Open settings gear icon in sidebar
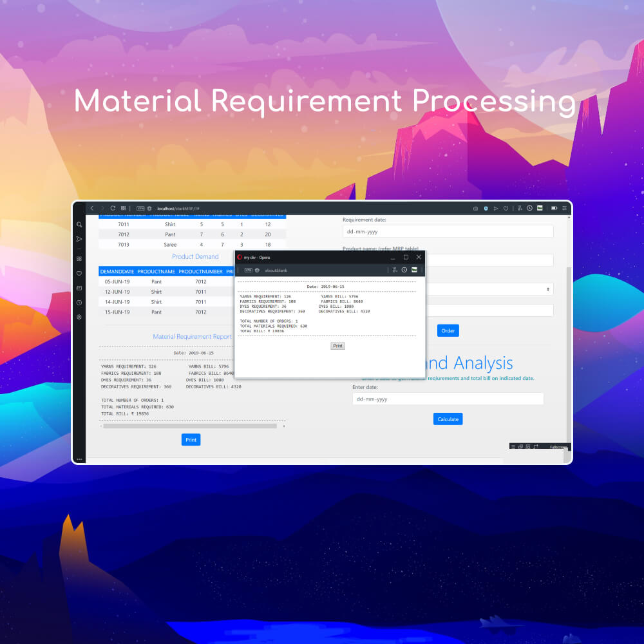The image size is (644, 644). (79, 317)
